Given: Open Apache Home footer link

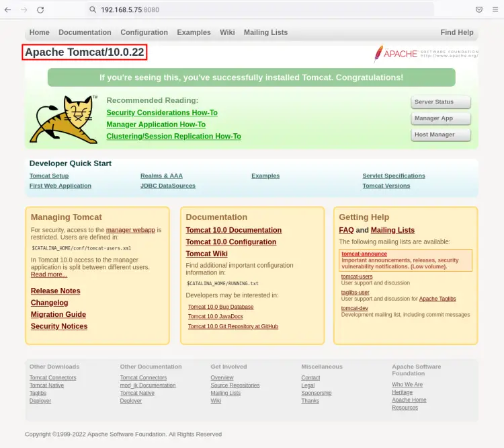Looking at the screenshot, I should pyautogui.click(x=409, y=400).
